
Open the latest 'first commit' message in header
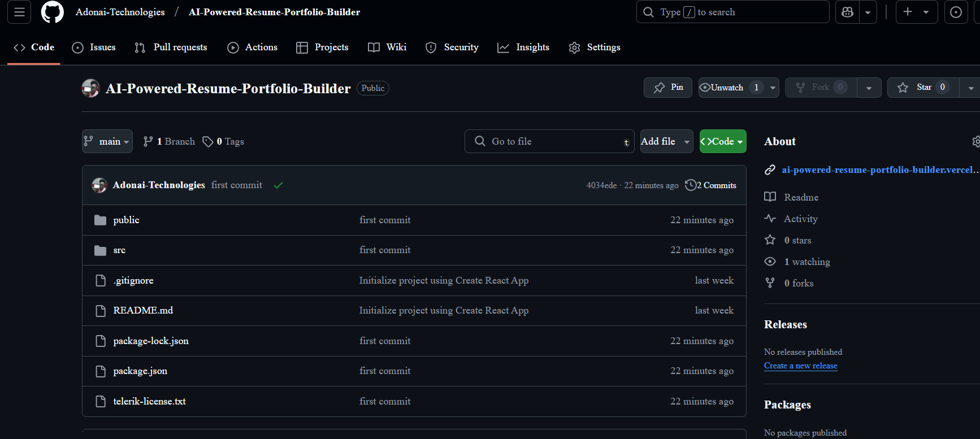pos(237,185)
